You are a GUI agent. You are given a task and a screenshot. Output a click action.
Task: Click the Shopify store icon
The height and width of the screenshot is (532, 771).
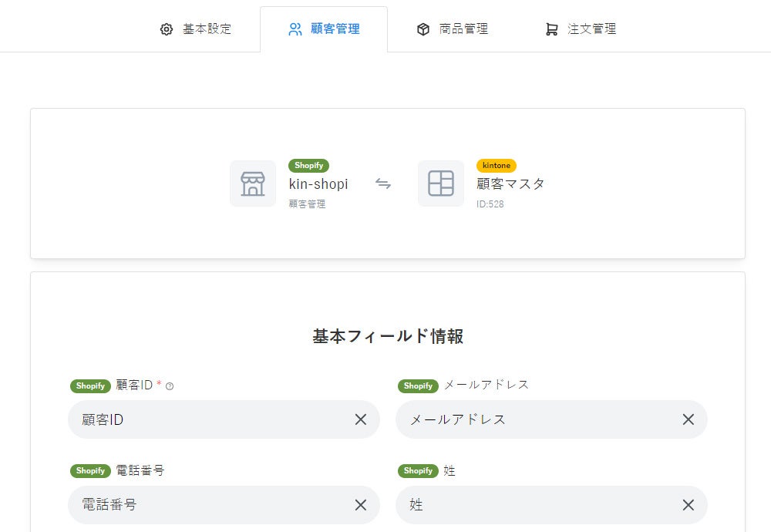pyautogui.click(x=253, y=184)
